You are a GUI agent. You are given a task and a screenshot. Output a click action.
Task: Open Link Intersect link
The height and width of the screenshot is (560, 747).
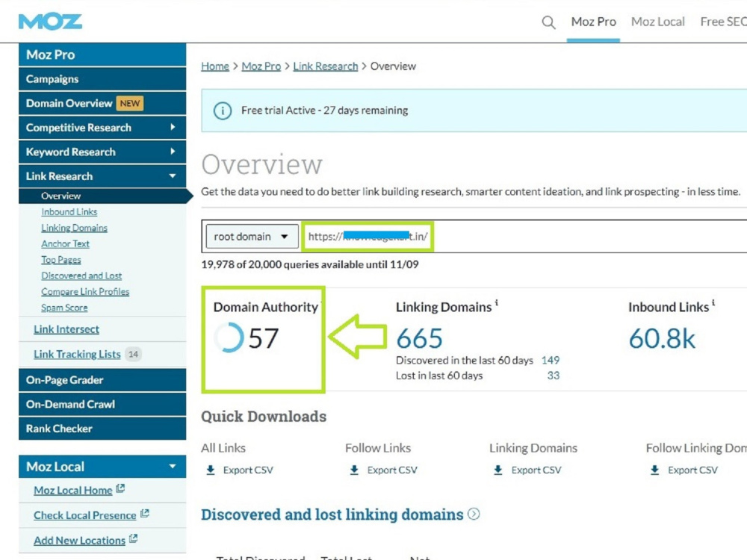pos(66,329)
